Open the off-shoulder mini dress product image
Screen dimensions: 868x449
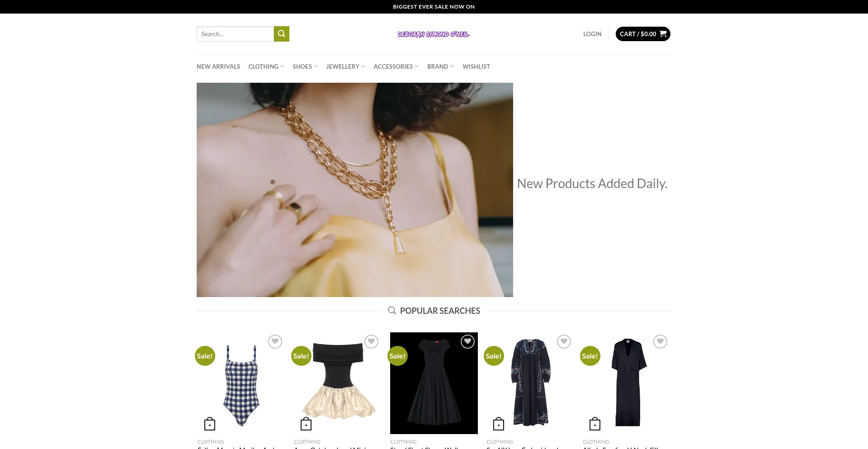[x=338, y=383]
